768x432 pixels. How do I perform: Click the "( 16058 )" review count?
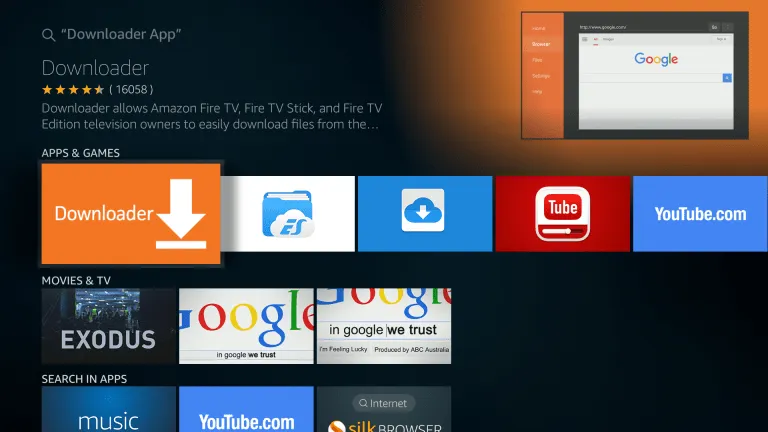point(131,90)
